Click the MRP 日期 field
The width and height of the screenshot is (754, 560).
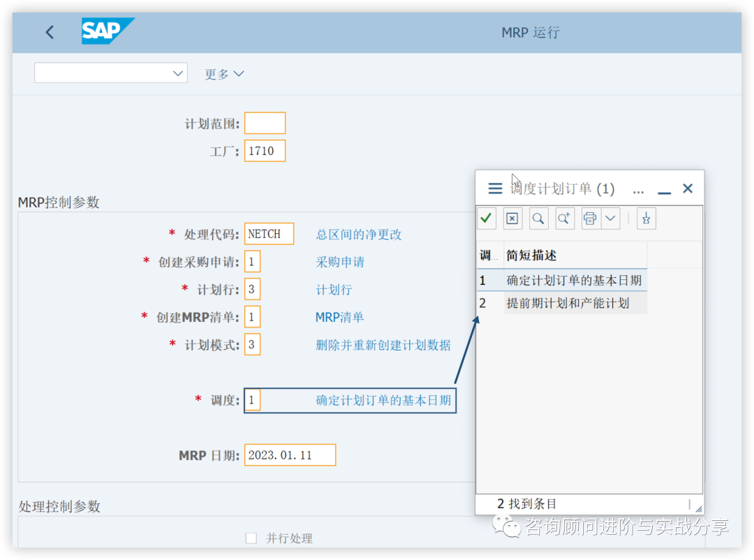(290, 455)
